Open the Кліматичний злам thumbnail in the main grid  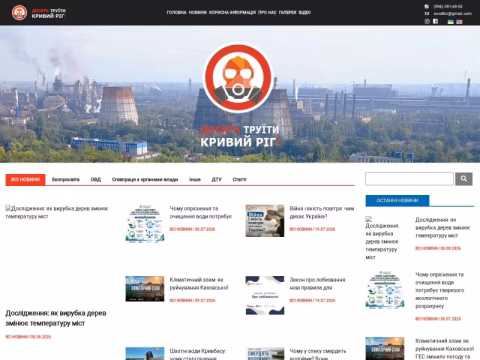(x=145, y=289)
